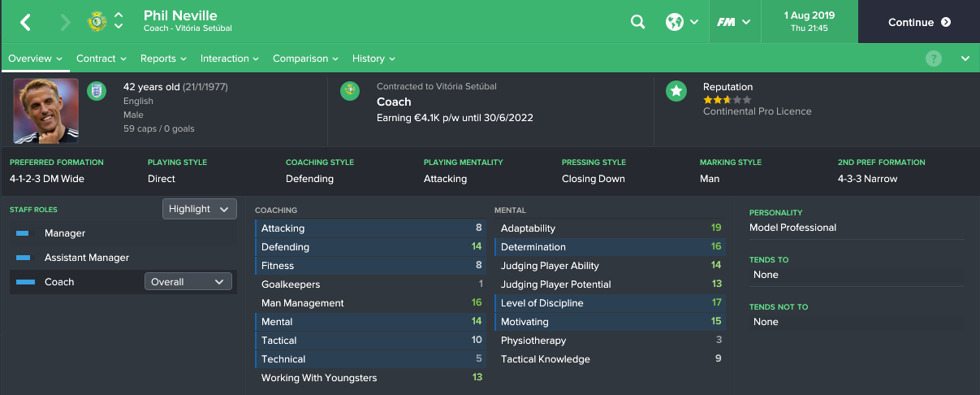The height and width of the screenshot is (395, 980).
Task: Go back with the left arrow
Action: coord(26,22)
